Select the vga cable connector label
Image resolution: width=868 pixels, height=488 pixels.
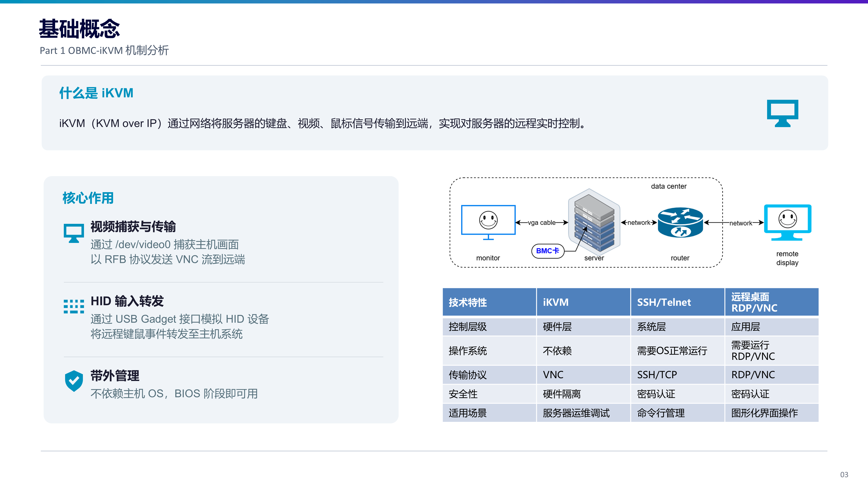click(541, 223)
